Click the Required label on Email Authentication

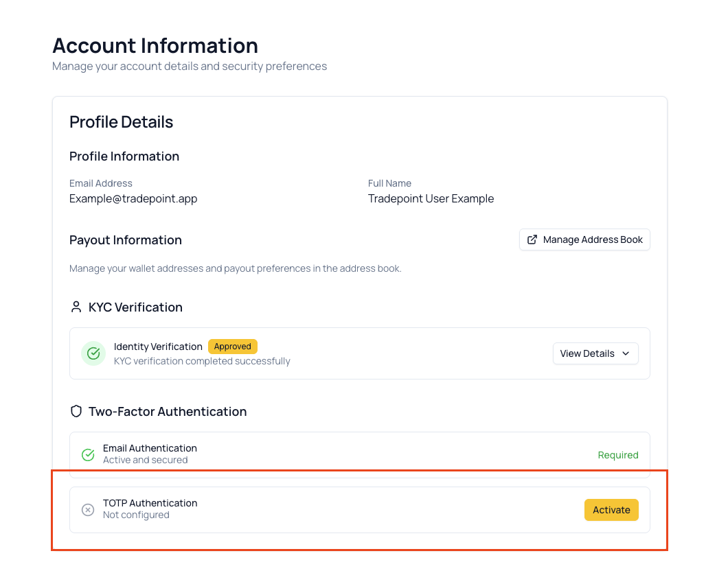click(x=617, y=454)
